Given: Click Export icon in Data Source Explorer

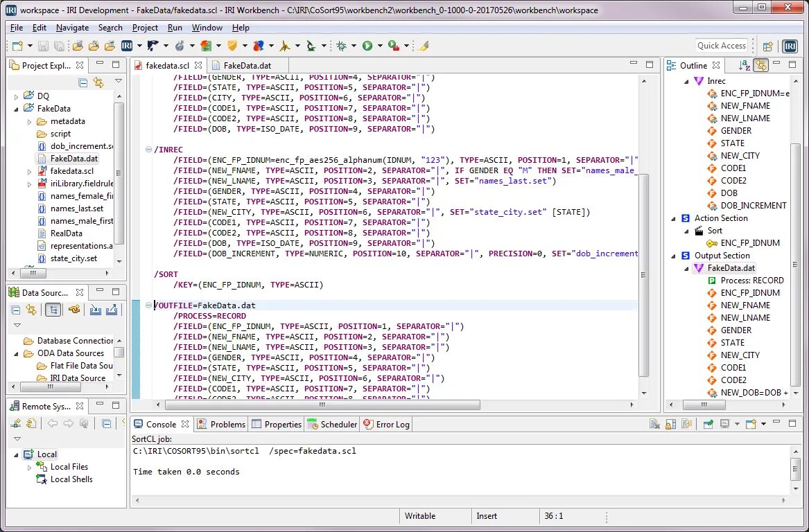Looking at the screenshot, I should coord(112,310).
